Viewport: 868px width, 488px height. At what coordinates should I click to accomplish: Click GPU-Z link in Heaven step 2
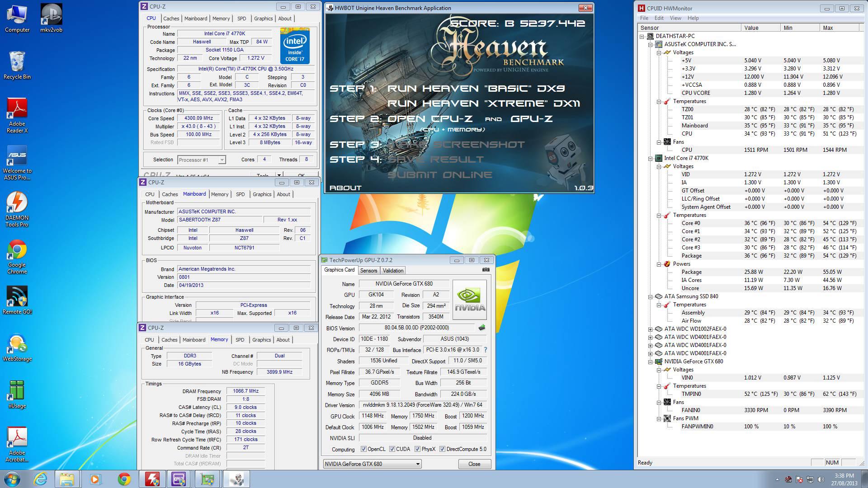click(x=532, y=119)
